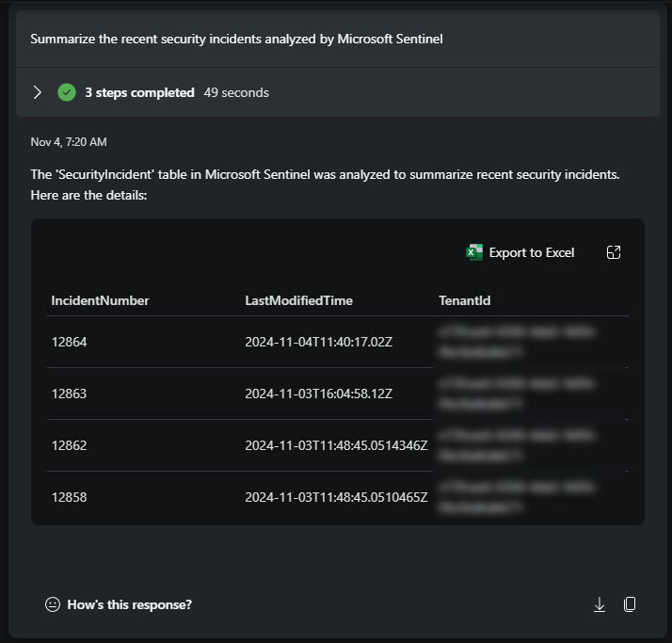Screen dimensions: 672x643
Task: Click the IncidentNumber column header
Action: point(101,300)
